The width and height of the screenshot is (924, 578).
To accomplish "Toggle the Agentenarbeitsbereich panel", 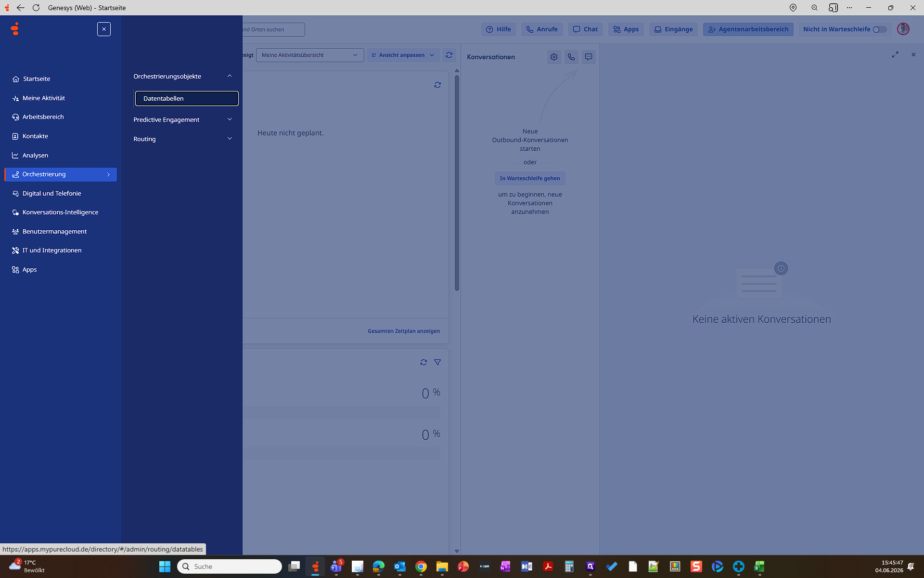I will point(748,29).
